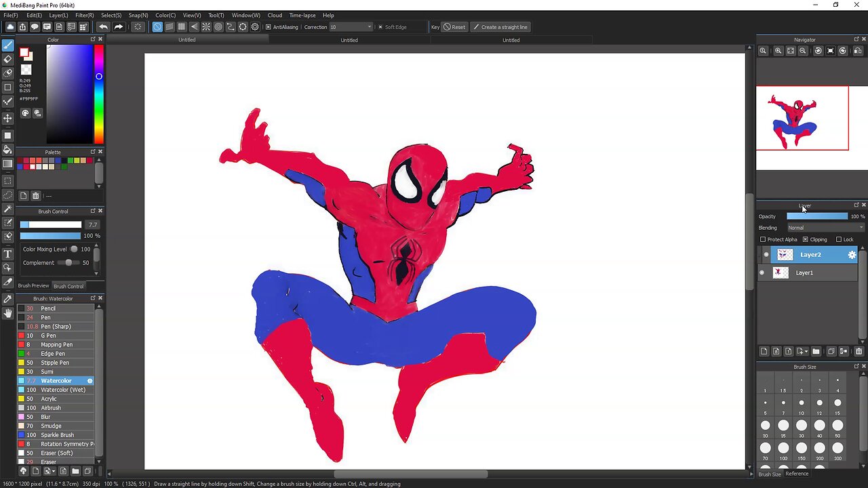The height and width of the screenshot is (488, 868).
Task: Turn off snap with the Snap Off icon
Action: tap(157, 27)
